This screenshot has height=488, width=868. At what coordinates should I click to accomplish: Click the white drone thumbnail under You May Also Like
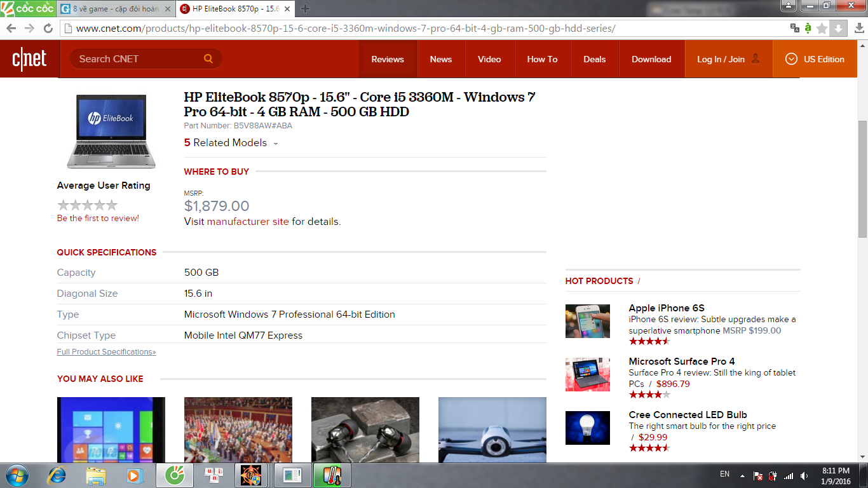(x=492, y=430)
